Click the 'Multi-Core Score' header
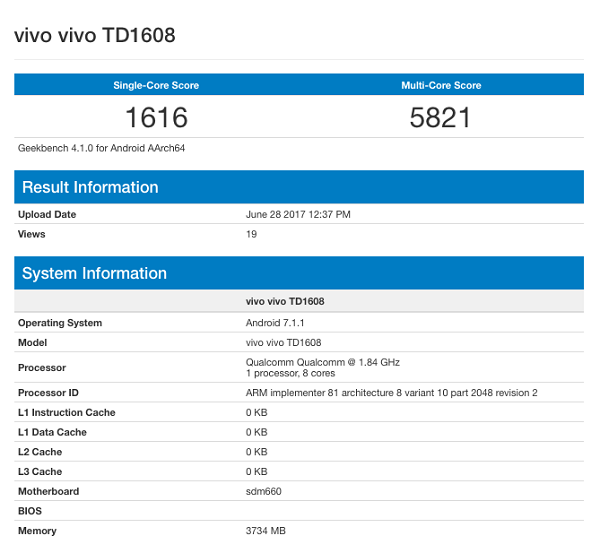This screenshot has height=553, width=600. (x=441, y=85)
